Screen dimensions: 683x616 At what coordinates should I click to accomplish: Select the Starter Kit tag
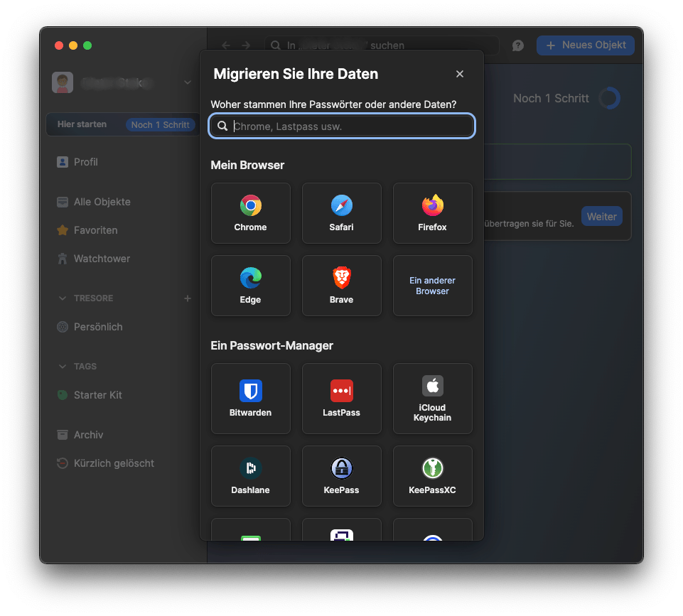pos(90,395)
